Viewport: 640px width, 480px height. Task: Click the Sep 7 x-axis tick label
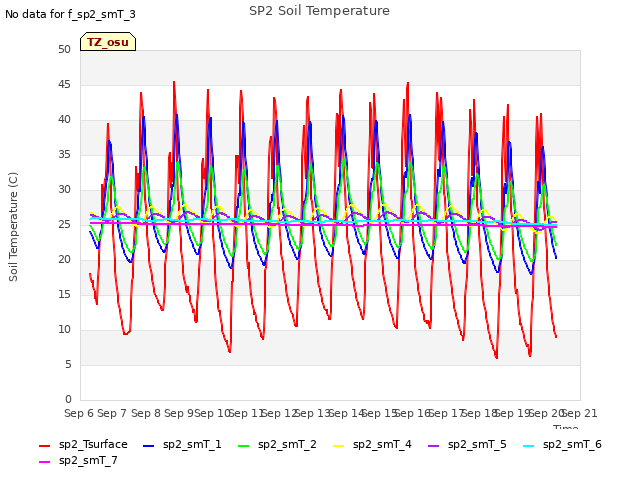[x=112, y=413]
